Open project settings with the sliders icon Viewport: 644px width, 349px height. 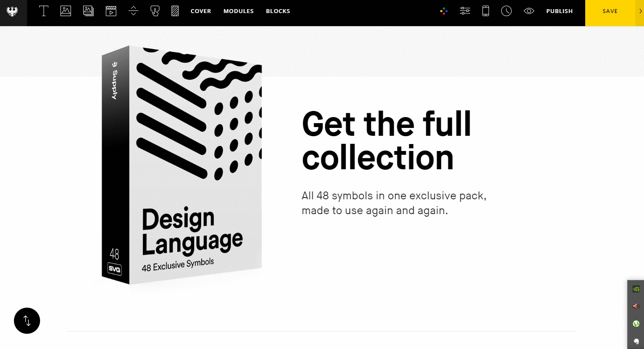465,11
